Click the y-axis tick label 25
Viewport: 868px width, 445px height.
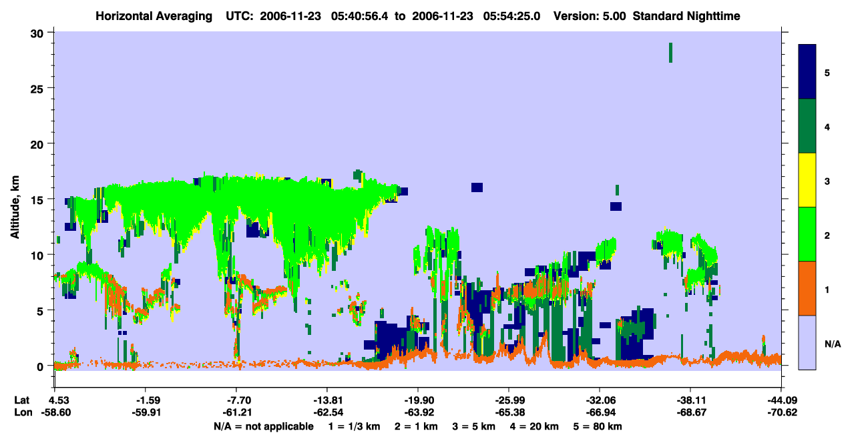click(x=39, y=88)
